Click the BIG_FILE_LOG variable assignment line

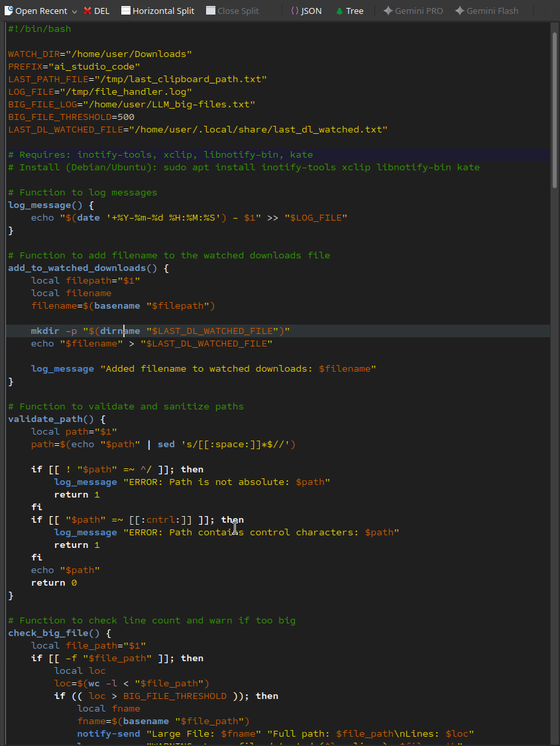tap(132, 105)
